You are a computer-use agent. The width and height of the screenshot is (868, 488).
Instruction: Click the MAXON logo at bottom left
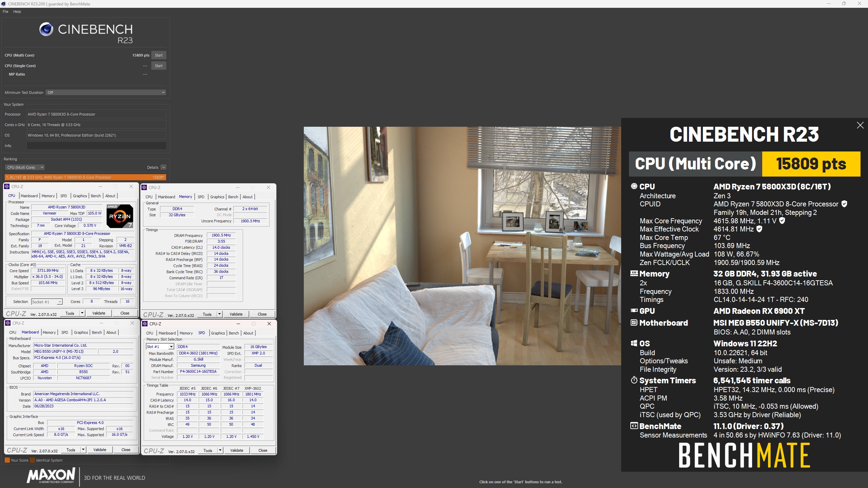[x=51, y=475]
